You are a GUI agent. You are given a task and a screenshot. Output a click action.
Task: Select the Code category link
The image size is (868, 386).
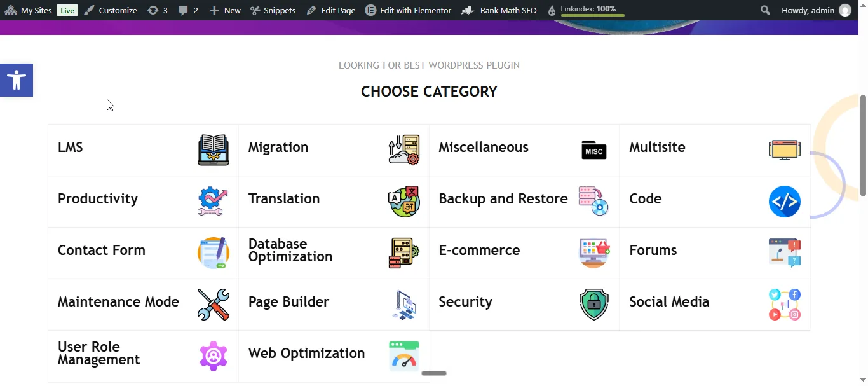(646, 199)
